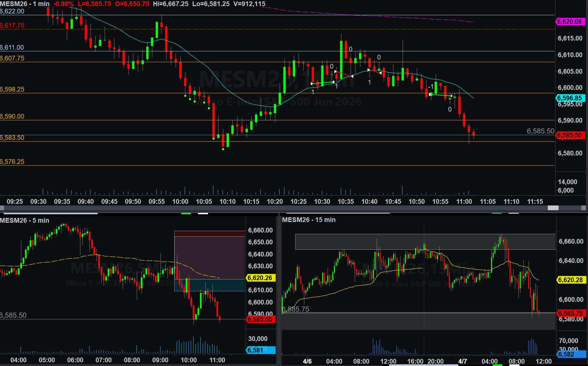Click the scrollbar right-end button on 1 min chart

(x=583, y=208)
